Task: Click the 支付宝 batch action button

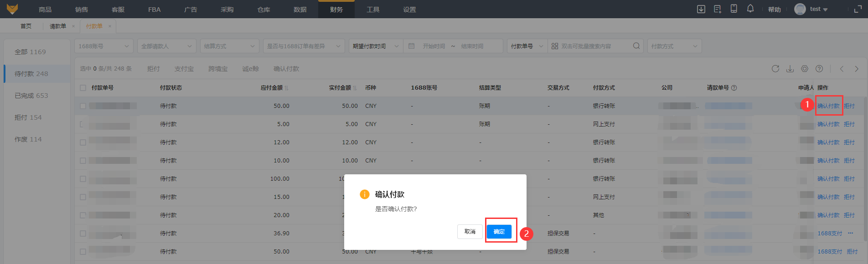Action: 184,69
